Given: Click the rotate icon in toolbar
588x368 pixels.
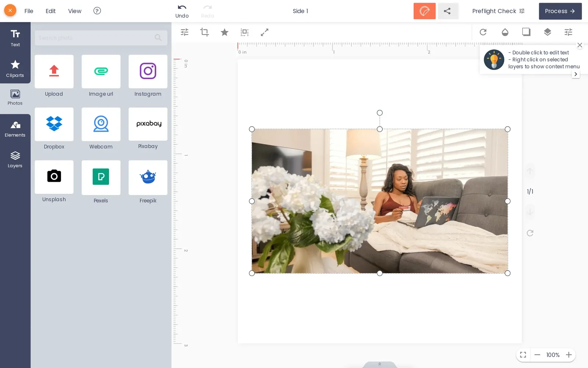Looking at the screenshot, I should pos(483,32).
